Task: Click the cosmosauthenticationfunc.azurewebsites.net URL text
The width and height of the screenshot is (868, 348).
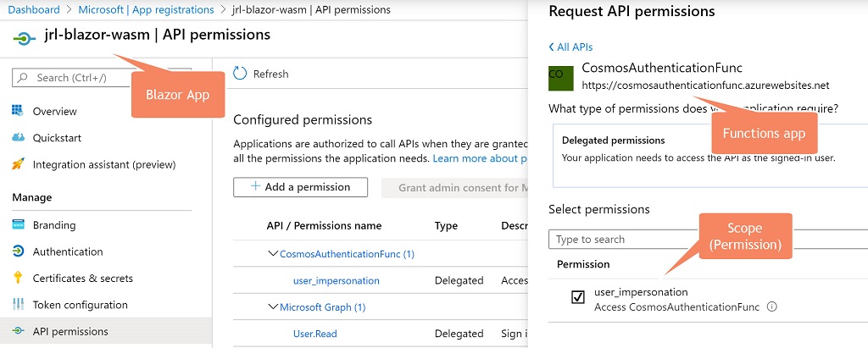Action: coord(705,86)
